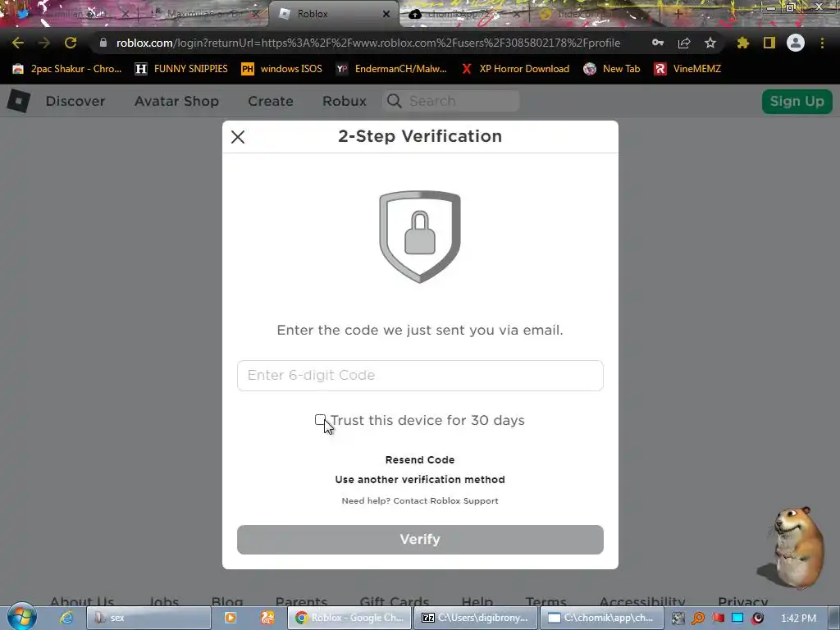Viewport: 840px width, 630px height.
Task: Click the padlock site info icon
Action: (103, 43)
